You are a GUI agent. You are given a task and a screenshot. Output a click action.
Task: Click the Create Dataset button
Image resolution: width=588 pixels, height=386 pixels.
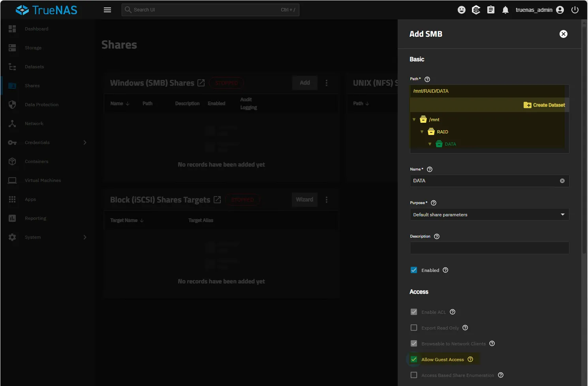544,105
